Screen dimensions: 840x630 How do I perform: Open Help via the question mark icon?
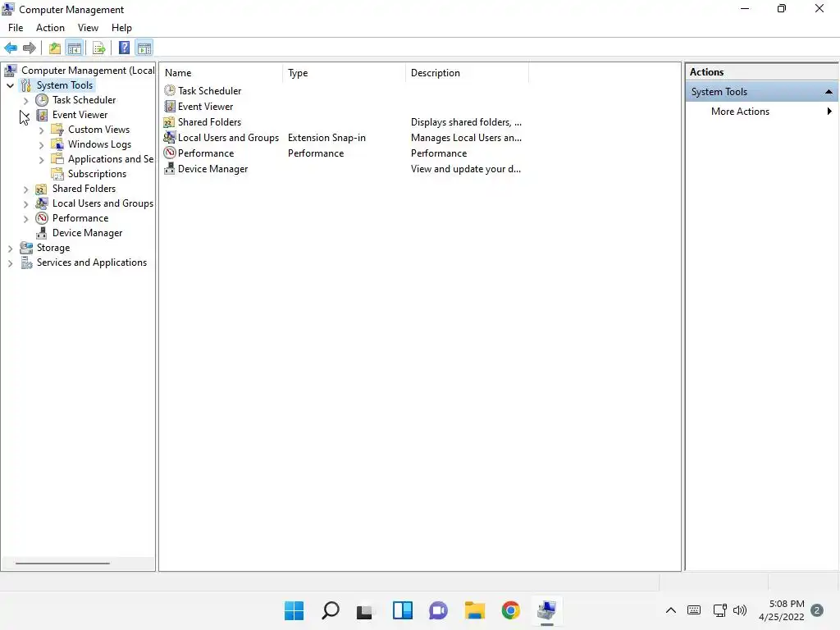tap(125, 48)
